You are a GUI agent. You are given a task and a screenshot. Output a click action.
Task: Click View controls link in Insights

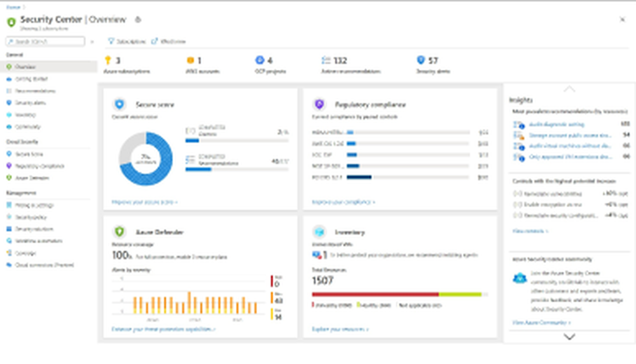[x=530, y=231]
